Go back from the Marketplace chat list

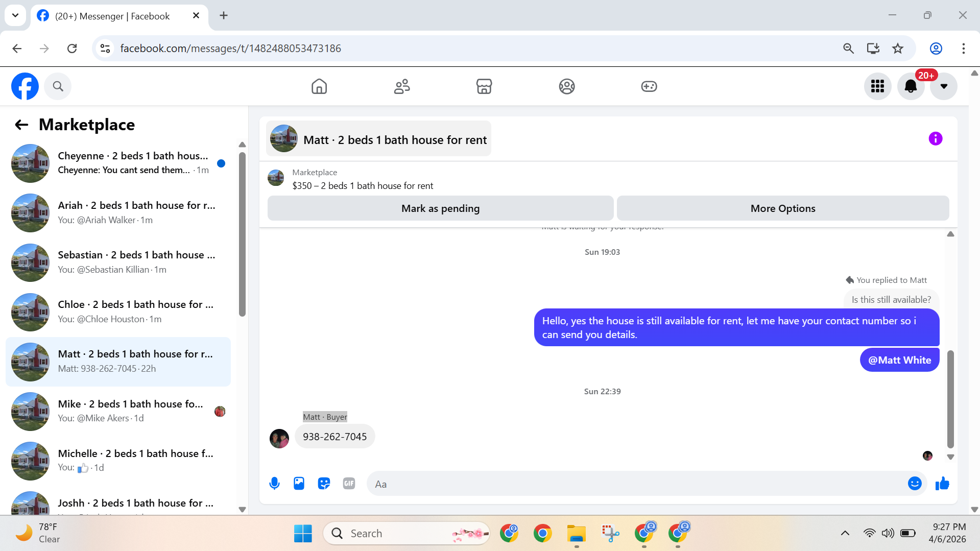[x=21, y=125]
